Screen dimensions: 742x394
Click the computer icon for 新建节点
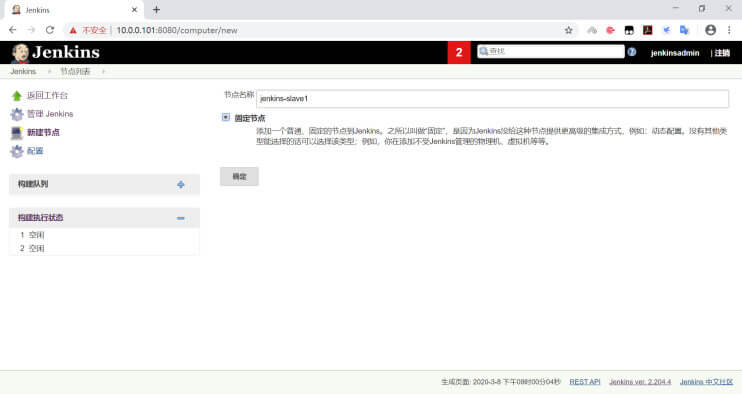tap(17, 133)
